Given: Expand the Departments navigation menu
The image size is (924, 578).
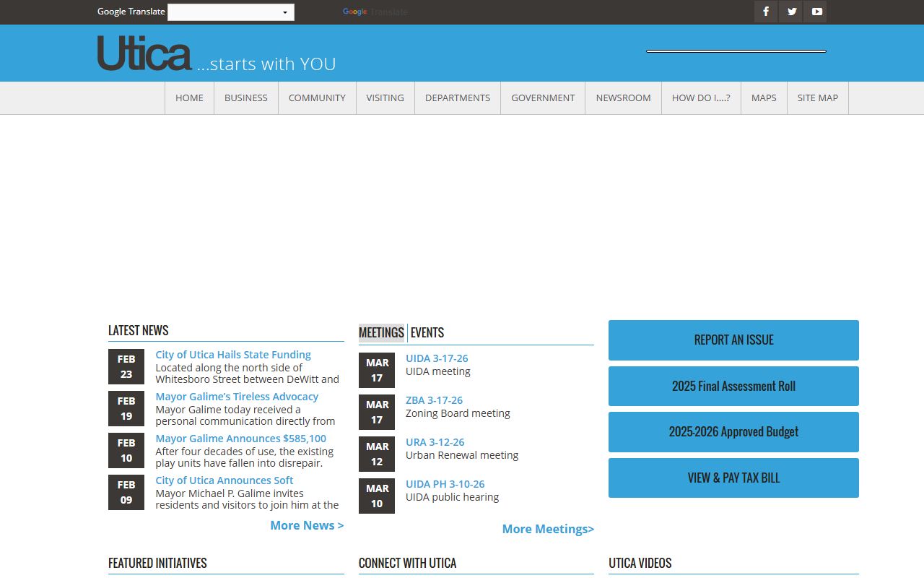Looking at the screenshot, I should pos(458,98).
